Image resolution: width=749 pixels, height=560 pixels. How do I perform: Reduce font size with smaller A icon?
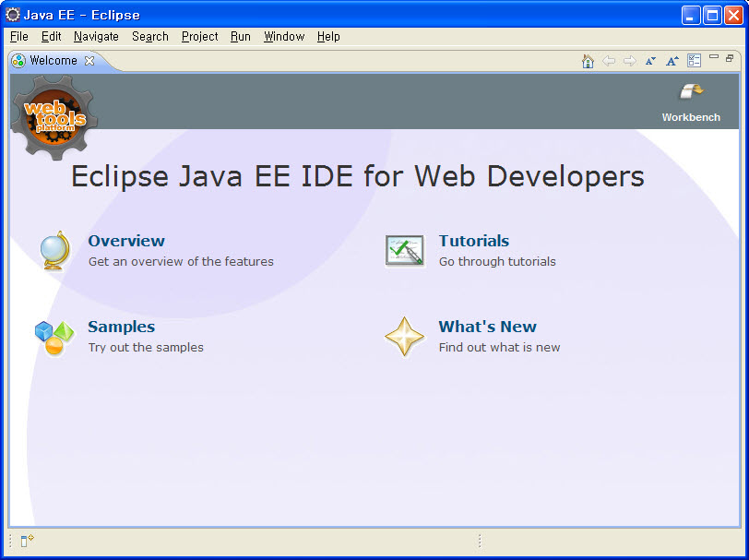click(x=650, y=61)
